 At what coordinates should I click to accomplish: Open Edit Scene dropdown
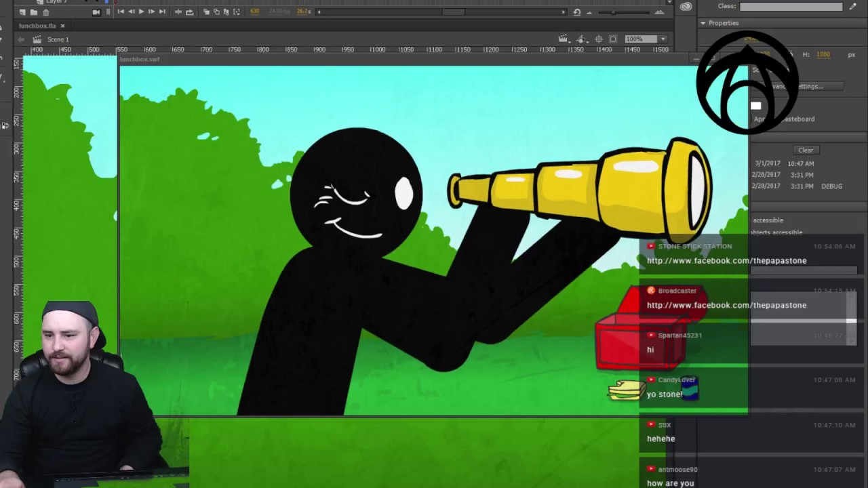(563, 39)
